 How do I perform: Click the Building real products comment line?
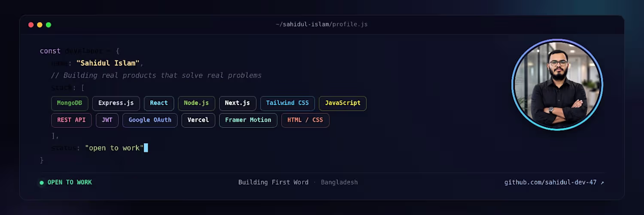pos(156,76)
